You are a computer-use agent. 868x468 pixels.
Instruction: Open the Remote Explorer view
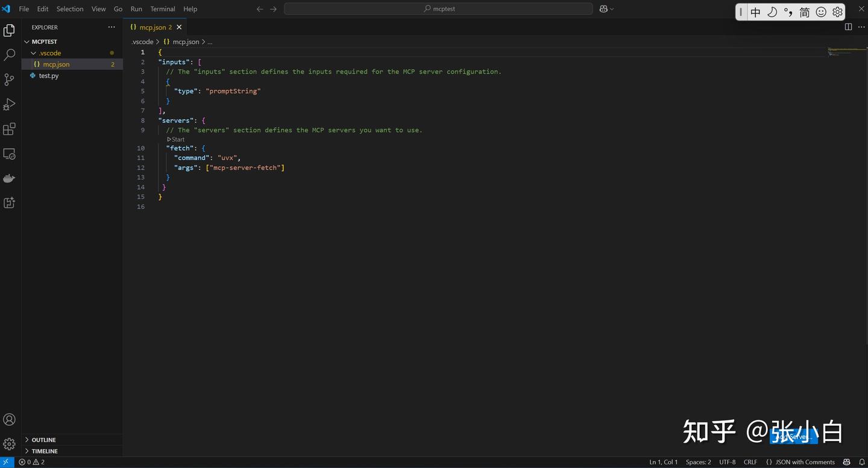[x=9, y=154]
